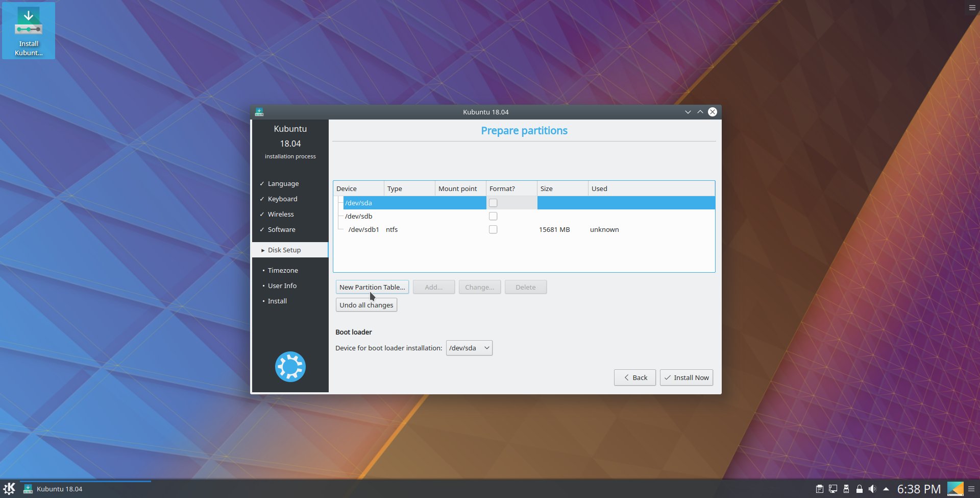
Task: Tick the Format checkbox for /dev/sda
Action: pos(493,203)
